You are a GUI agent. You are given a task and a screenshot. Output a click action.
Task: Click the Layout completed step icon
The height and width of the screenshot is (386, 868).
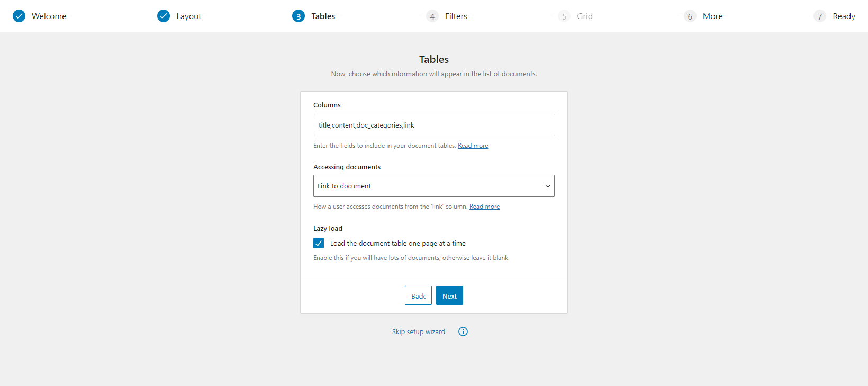point(163,16)
